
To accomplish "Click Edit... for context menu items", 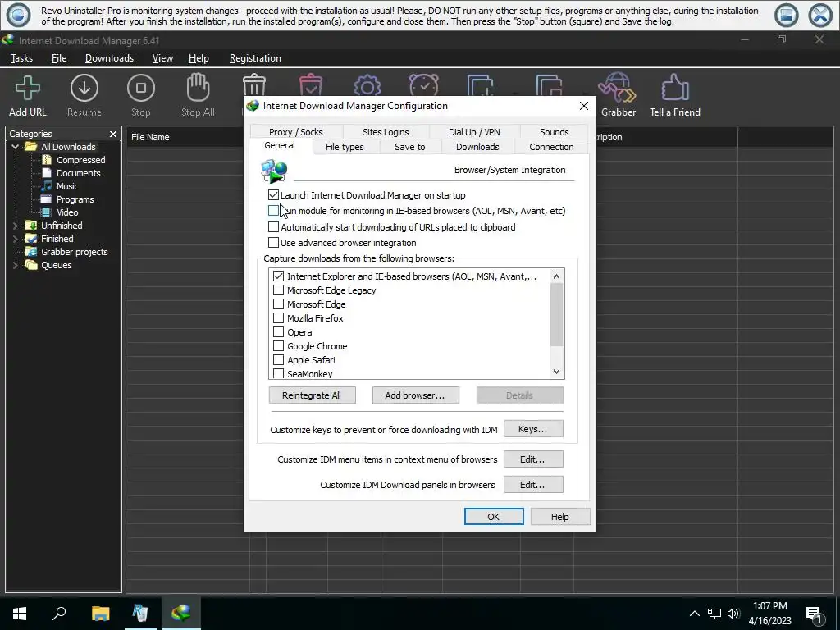I will (533, 459).
